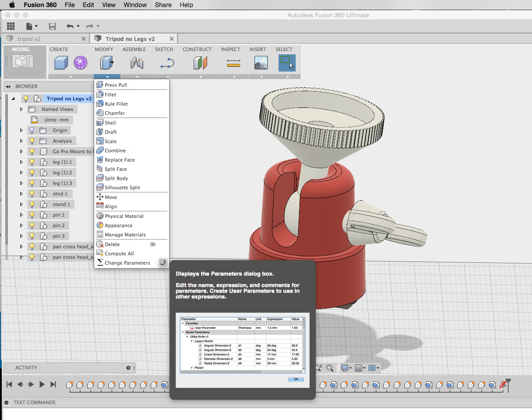Image resolution: width=532 pixels, height=420 pixels.
Task: Hide the stnd:1 component
Action: coord(32,194)
